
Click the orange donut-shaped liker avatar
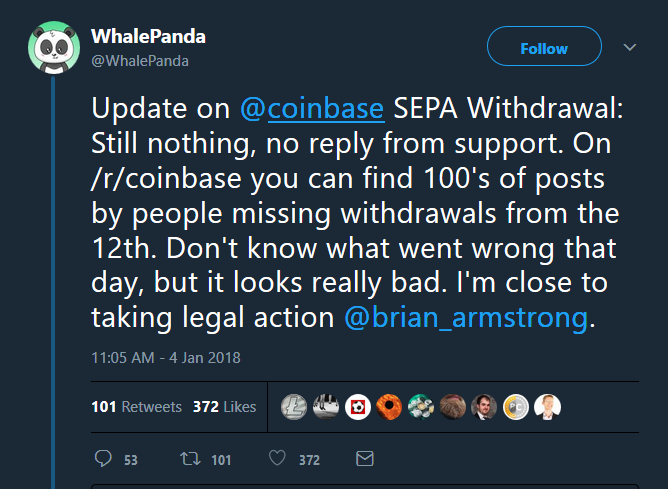click(390, 407)
